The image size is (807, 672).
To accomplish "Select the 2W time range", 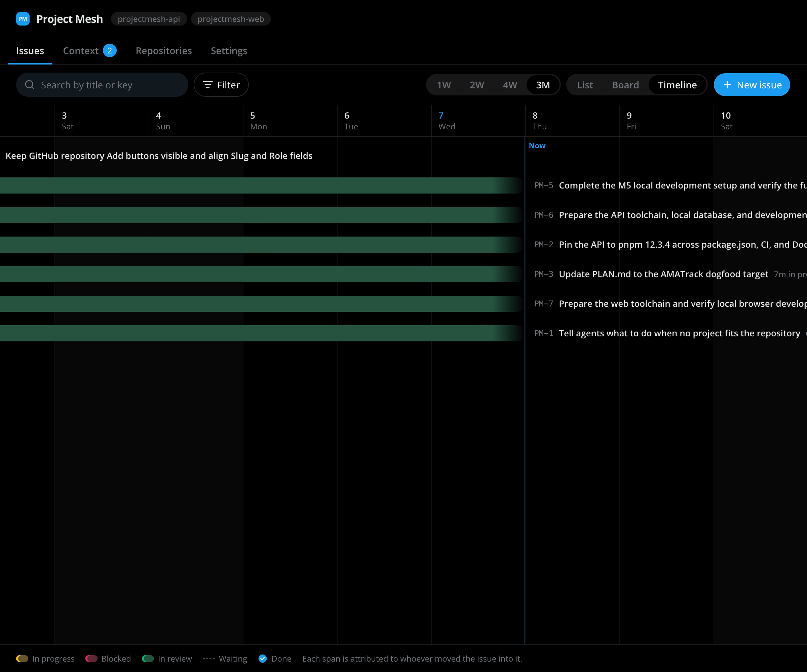I will 477,85.
